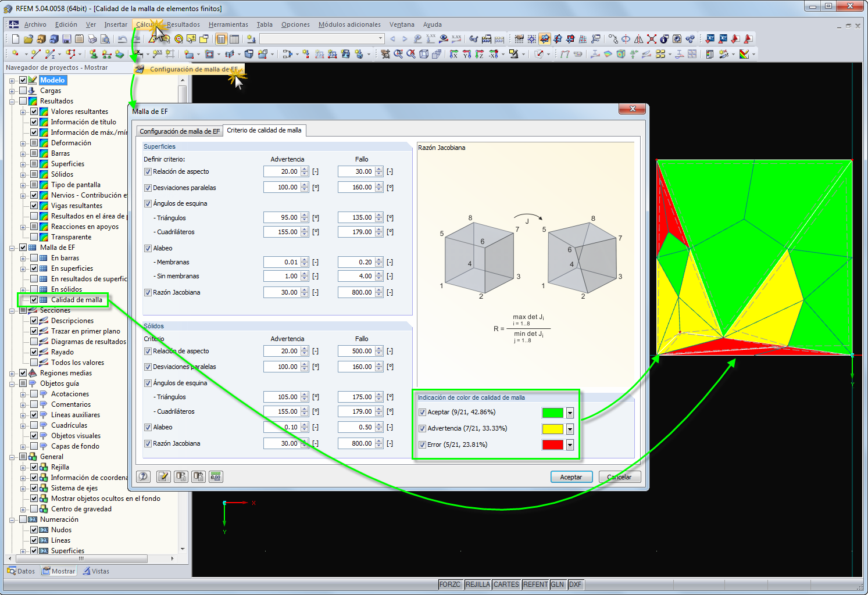Viewport: 868px width, 595px height.
Task: Click the zoom window magnifier icon
Action: tap(398, 54)
